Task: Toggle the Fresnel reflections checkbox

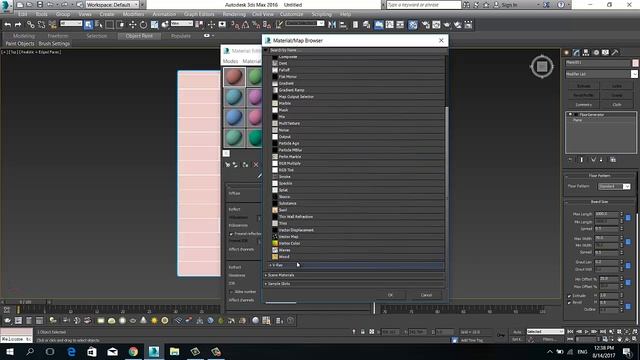Action: click(x=231, y=234)
